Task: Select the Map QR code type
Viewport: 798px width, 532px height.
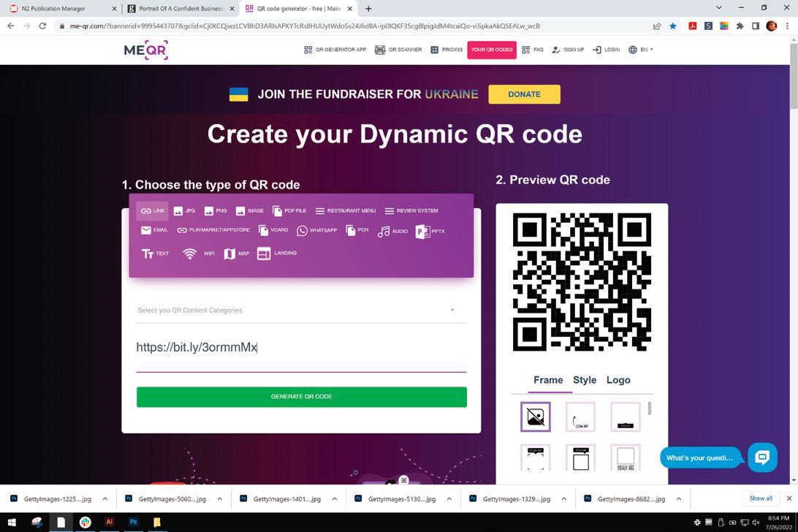Action: pyautogui.click(x=237, y=254)
